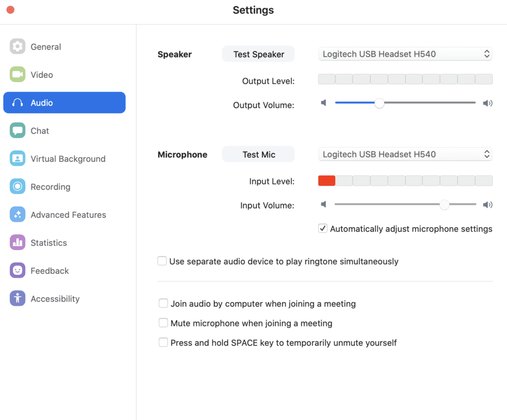Image resolution: width=507 pixels, height=420 pixels.
Task: Click the Test Speaker button
Action: pyautogui.click(x=258, y=54)
